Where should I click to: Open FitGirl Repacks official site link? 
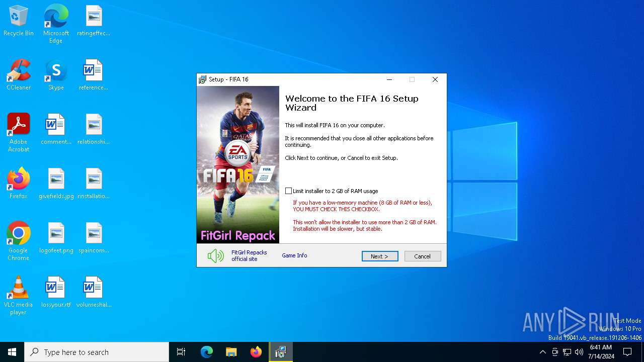[x=249, y=255]
